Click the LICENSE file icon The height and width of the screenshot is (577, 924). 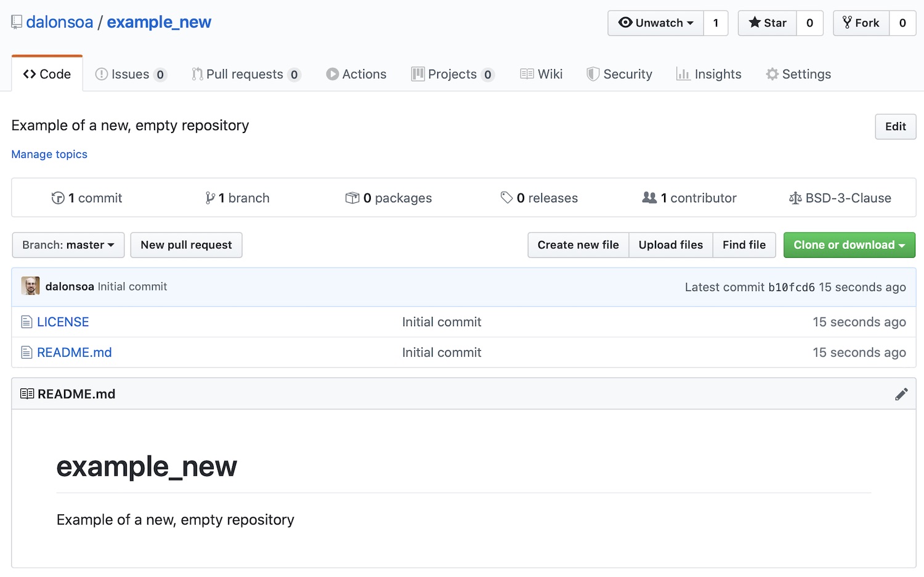26,322
